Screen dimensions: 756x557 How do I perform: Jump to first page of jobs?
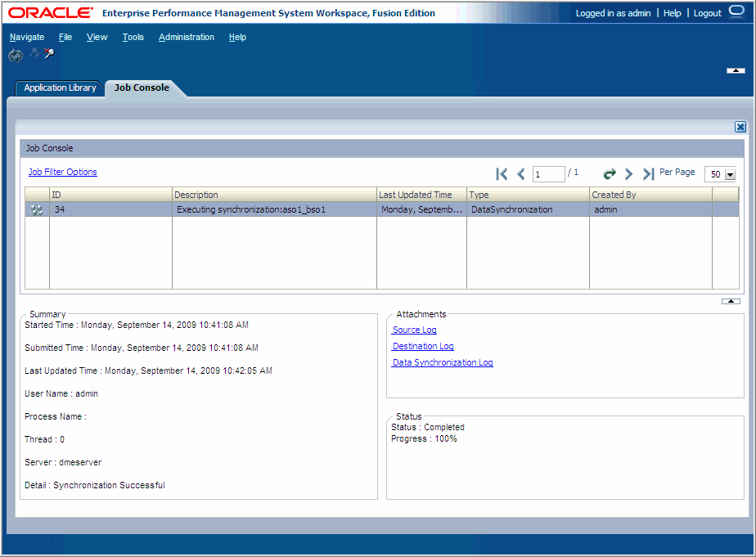coord(501,173)
